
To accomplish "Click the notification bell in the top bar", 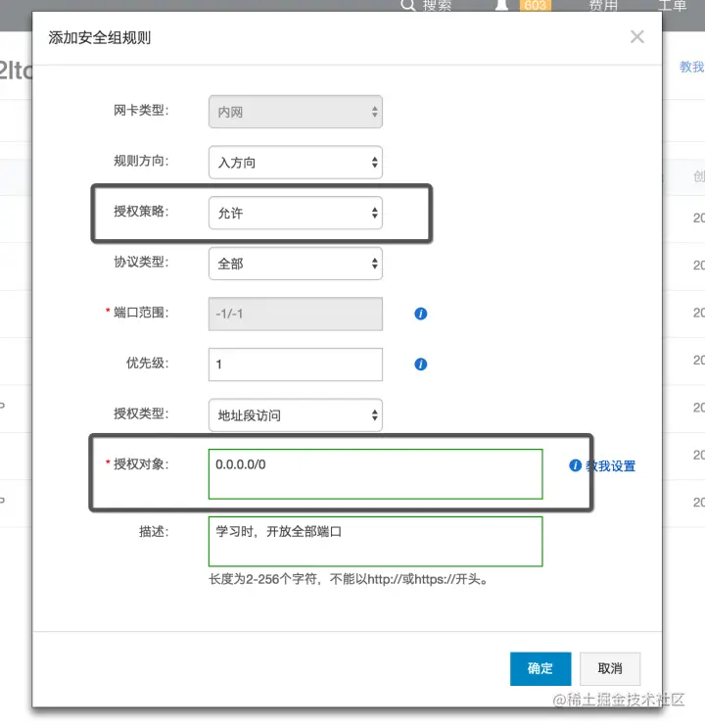I will click(x=501, y=5).
